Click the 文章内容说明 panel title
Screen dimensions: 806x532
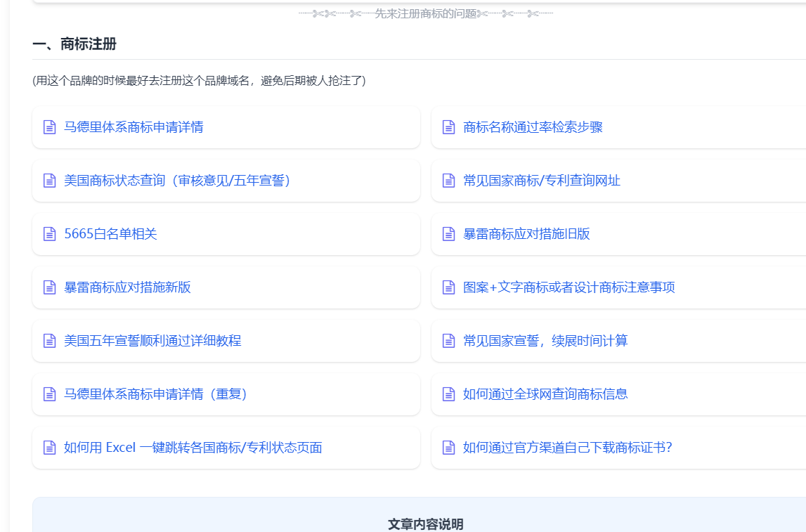[x=426, y=524]
